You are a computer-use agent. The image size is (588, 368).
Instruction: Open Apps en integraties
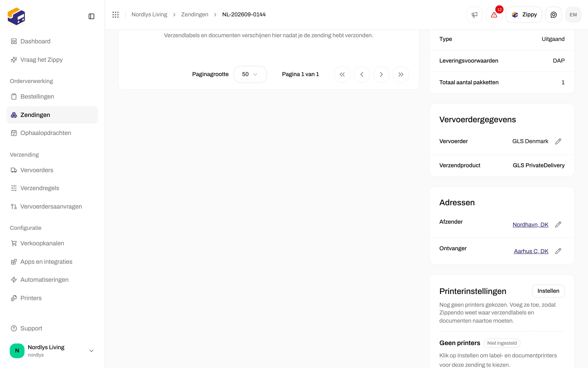(x=52, y=262)
